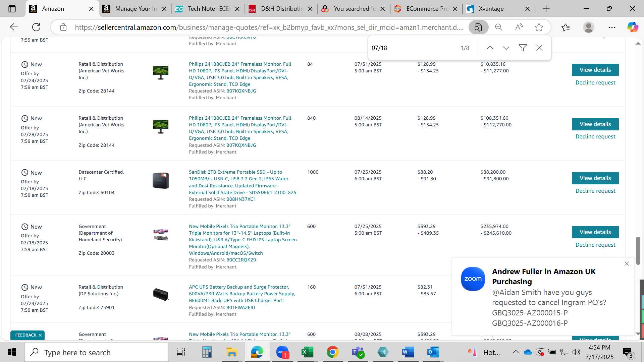Show hidden system tray icons

[516, 352]
